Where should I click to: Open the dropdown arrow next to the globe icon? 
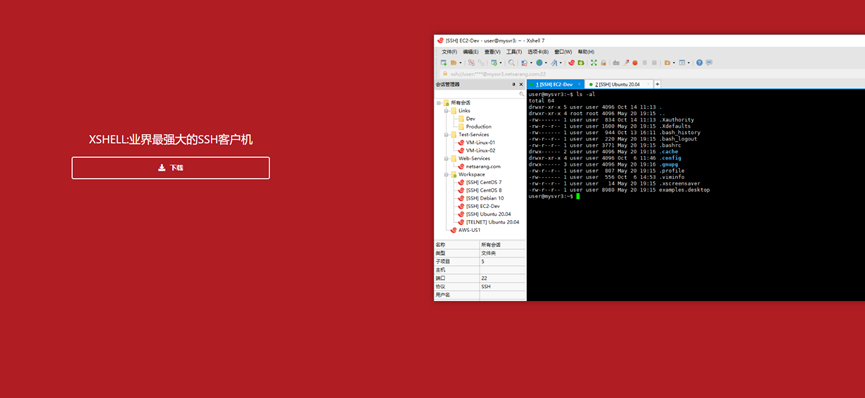point(546,63)
